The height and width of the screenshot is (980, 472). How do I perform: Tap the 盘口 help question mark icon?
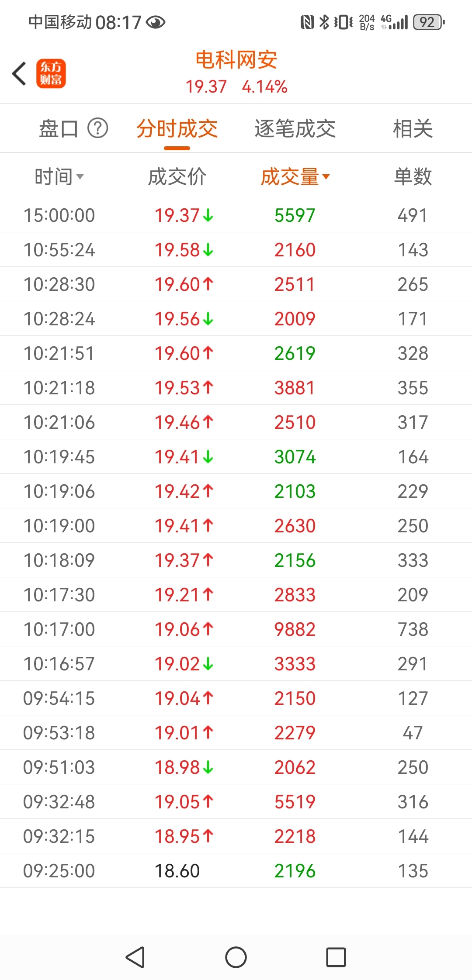(x=98, y=128)
